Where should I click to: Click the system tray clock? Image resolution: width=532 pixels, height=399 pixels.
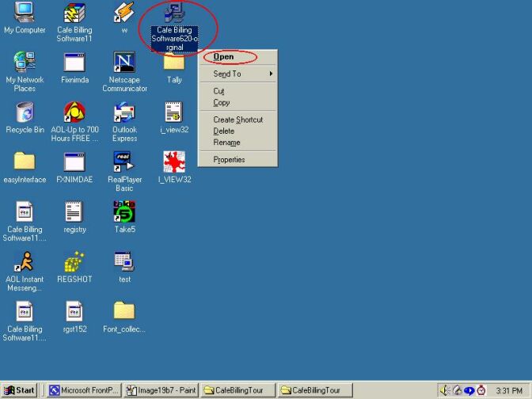pos(509,390)
